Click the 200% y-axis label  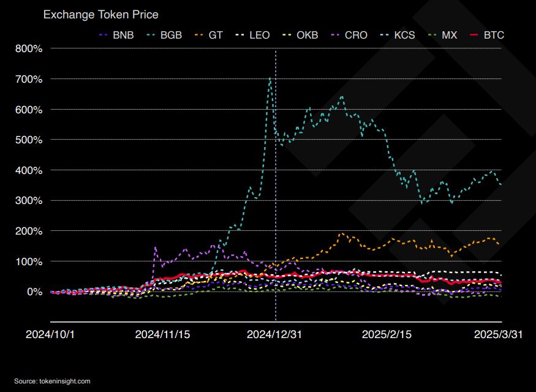click(x=29, y=231)
